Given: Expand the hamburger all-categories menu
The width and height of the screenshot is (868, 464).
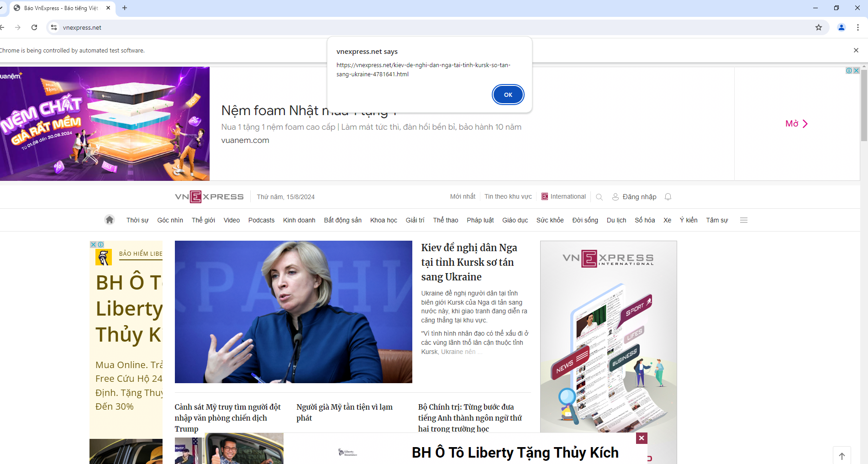Looking at the screenshot, I should click(x=743, y=220).
